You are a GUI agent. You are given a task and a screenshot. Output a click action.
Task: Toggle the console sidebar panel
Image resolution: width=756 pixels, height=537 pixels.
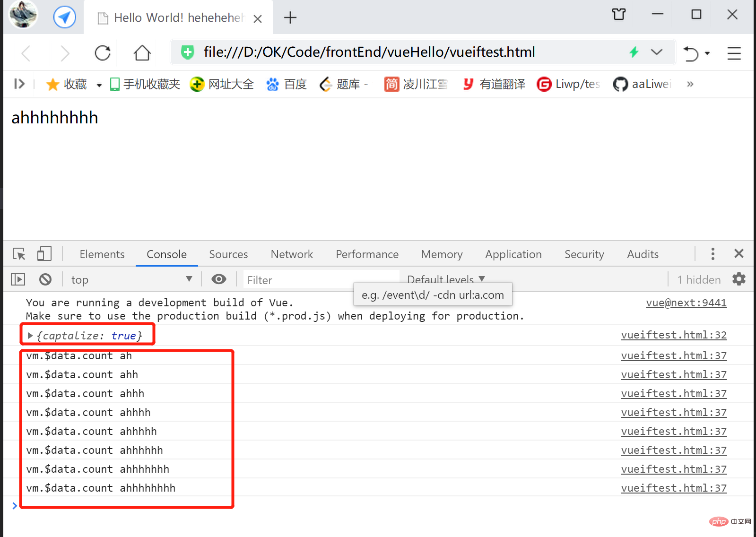18,279
